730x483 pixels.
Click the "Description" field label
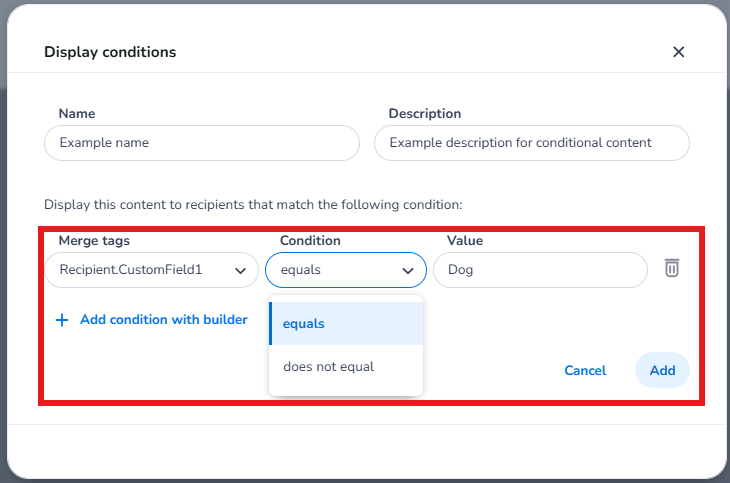click(425, 114)
